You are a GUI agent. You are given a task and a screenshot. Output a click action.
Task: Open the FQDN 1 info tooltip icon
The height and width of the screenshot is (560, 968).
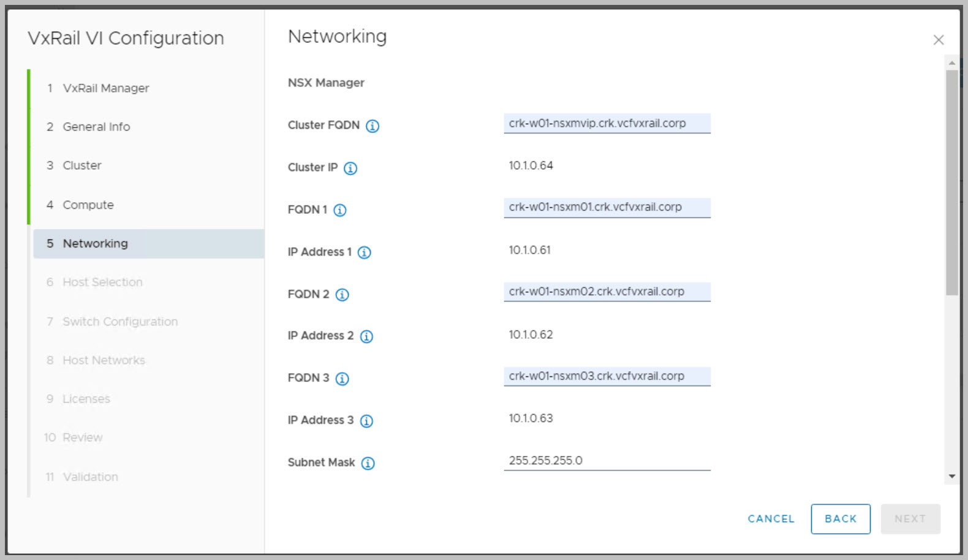coord(340,210)
